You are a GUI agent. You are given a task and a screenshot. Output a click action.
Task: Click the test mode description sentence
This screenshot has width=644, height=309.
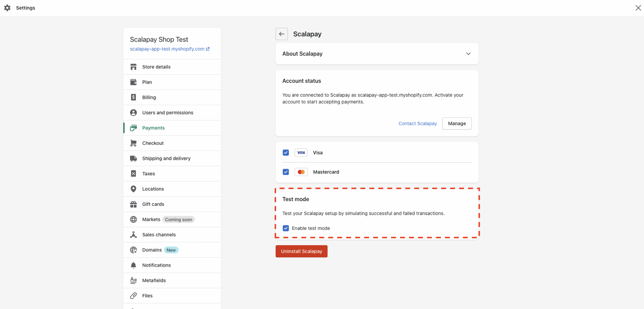[x=363, y=213]
